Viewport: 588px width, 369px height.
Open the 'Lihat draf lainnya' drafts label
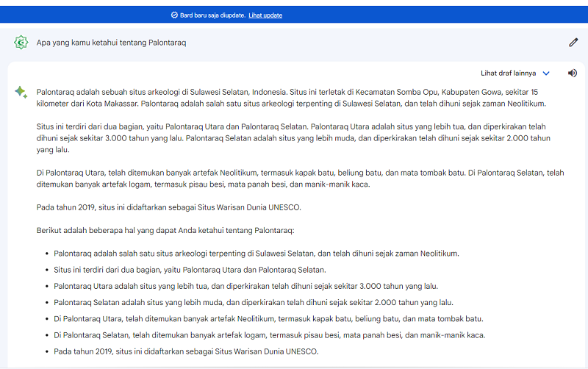click(x=508, y=73)
